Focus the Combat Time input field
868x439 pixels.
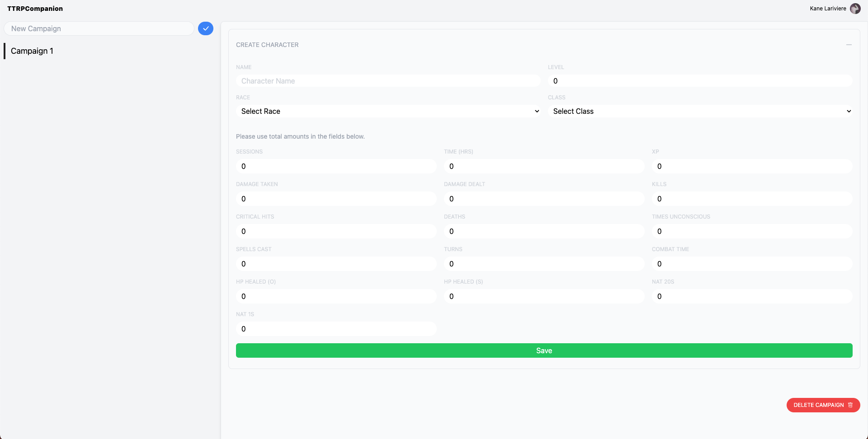pyautogui.click(x=752, y=264)
